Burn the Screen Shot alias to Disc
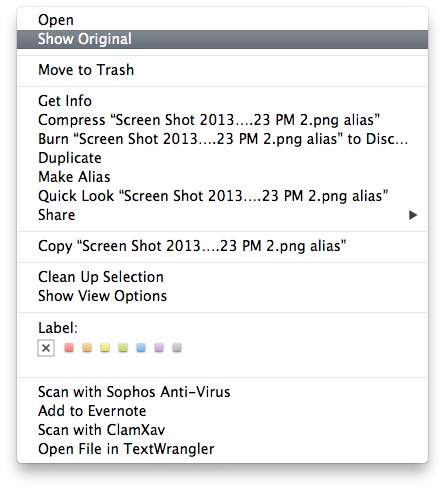Screen dimensions: 445x490 click(x=222, y=139)
